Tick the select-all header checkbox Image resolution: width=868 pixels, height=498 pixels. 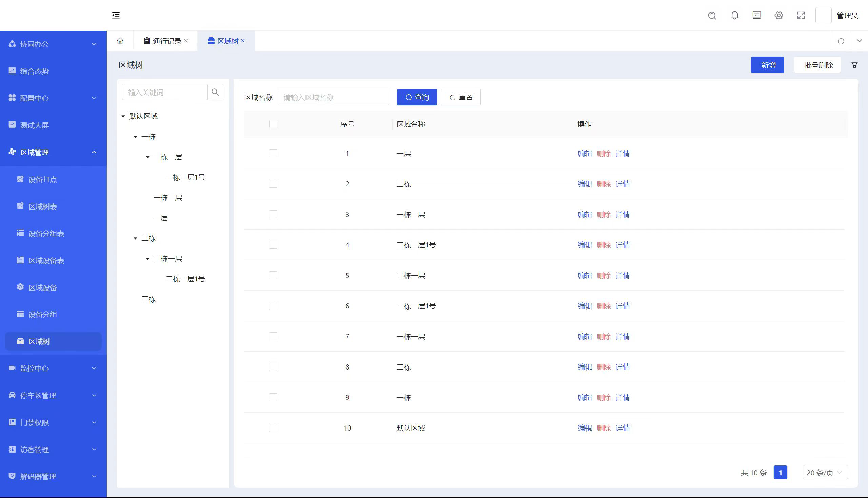point(273,124)
